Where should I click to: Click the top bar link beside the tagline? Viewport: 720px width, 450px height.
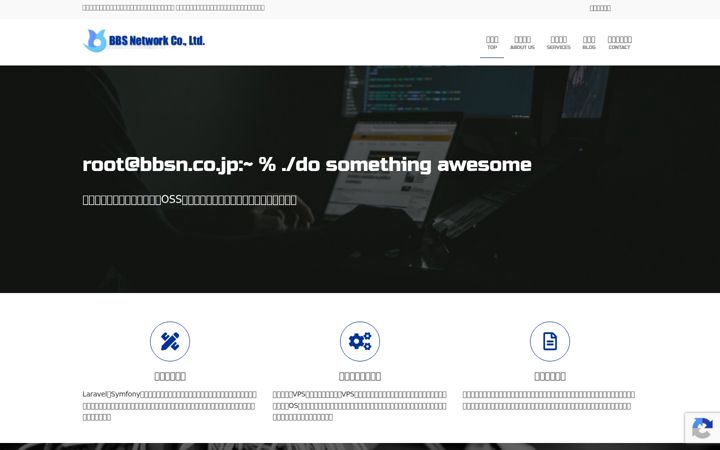(x=600, y=8)
